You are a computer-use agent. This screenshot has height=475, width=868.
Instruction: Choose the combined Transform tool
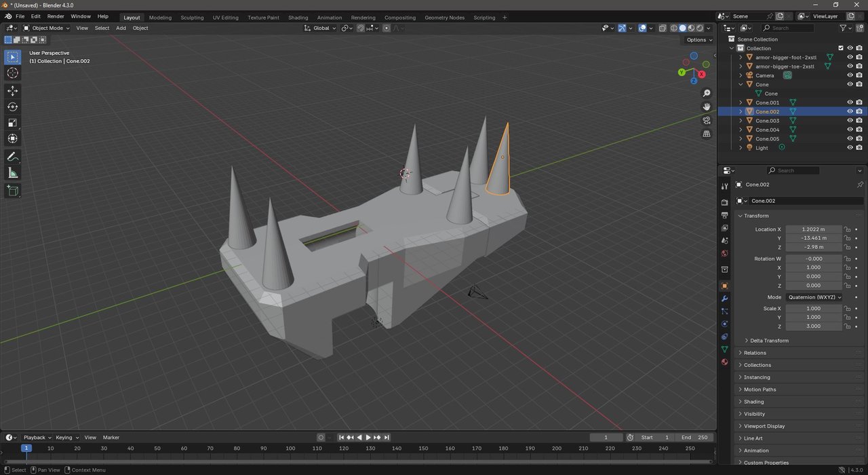pyautogui.click(x=13, y=138)
